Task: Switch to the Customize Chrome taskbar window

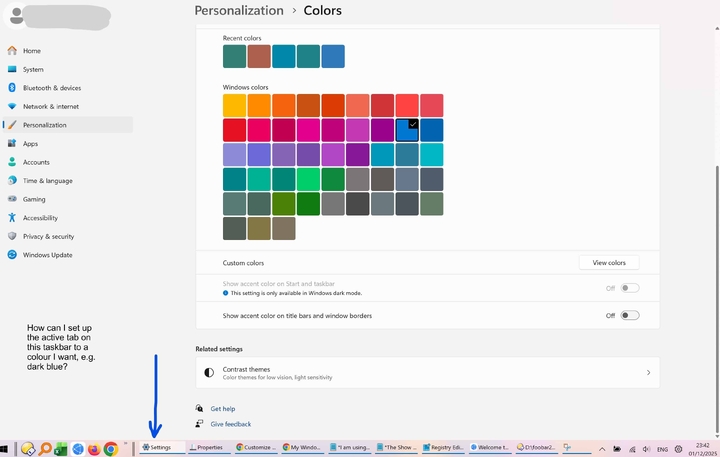Action: (x=256, y=447)
